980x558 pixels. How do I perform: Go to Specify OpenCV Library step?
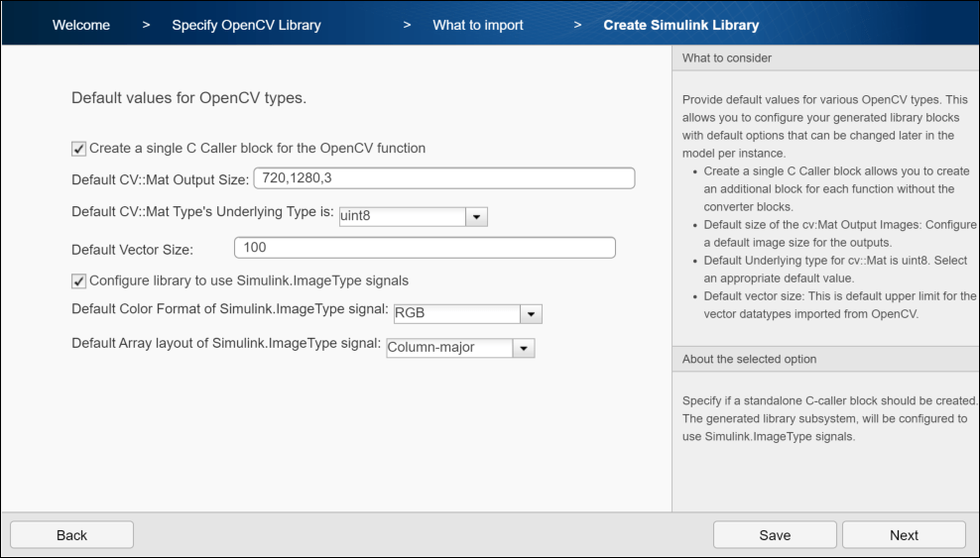(246, 25)
